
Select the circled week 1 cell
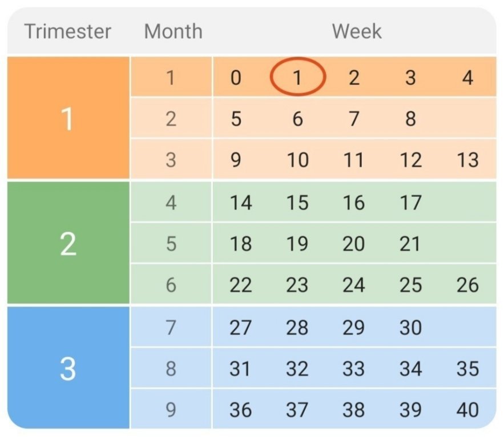[297, 77]
